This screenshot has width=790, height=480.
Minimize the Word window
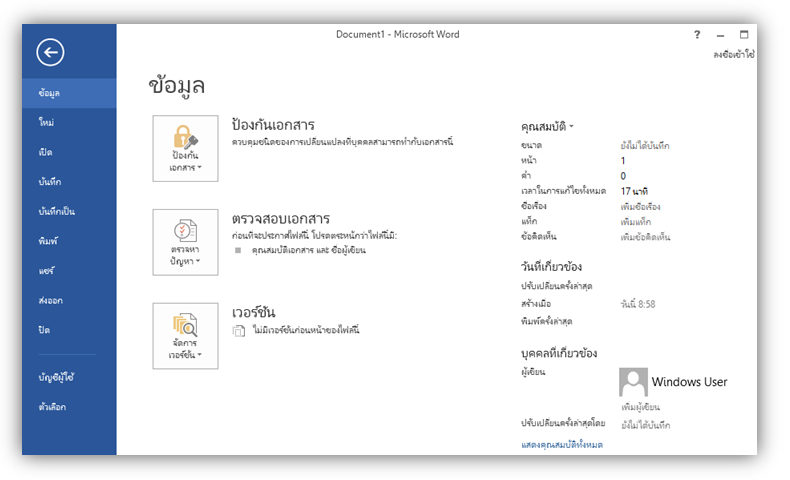720,35
